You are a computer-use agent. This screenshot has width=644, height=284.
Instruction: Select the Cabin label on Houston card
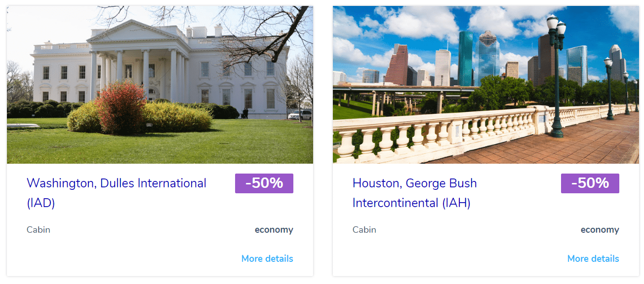click(364, 230)
